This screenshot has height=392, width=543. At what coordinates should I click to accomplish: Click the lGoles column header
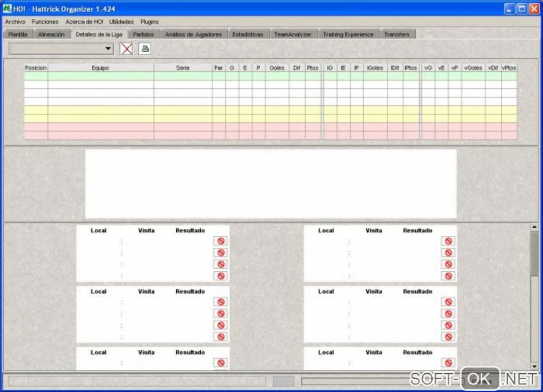(x=375, y=68)
